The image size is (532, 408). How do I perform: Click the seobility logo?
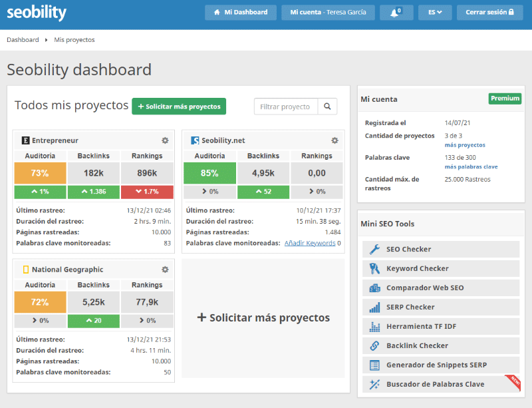37,13
